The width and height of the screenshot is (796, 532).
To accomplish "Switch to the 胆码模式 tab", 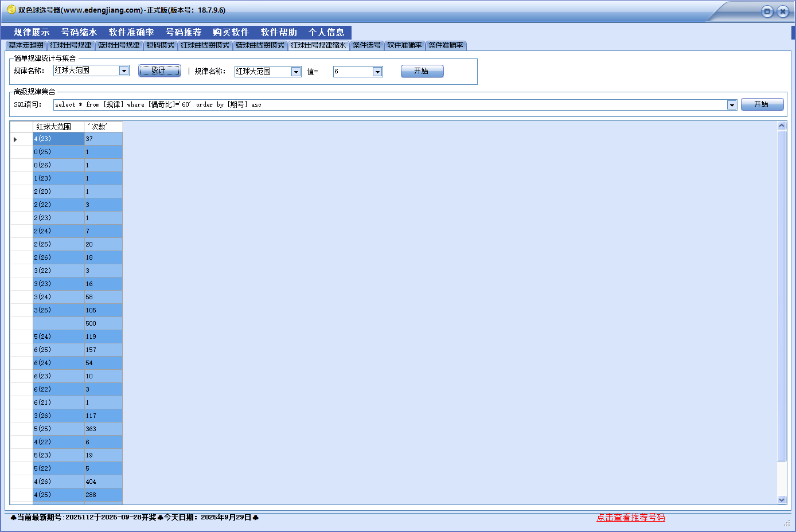I will pyautogui.click(x=160, y=45).
